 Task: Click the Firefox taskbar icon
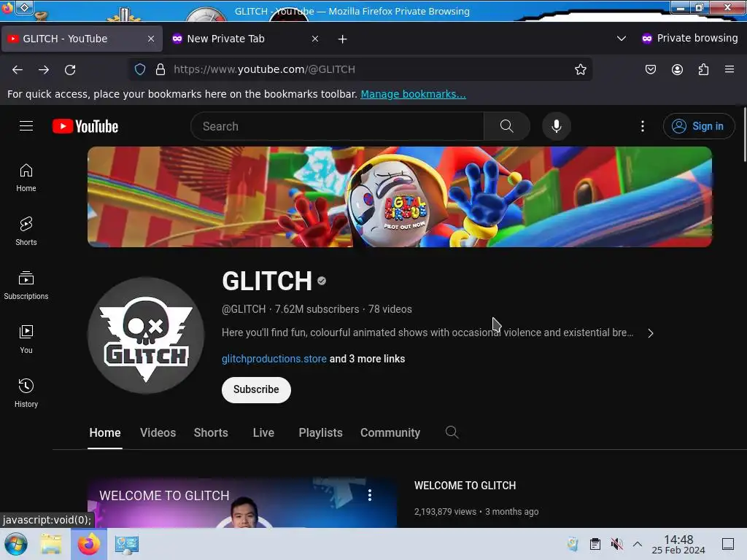88,544
